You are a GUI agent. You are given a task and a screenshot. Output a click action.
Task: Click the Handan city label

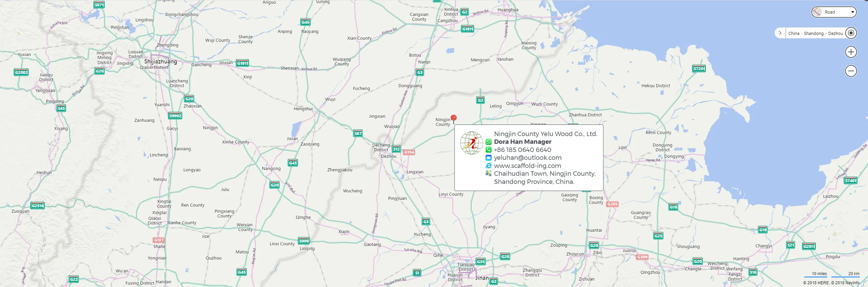(163, 282)
